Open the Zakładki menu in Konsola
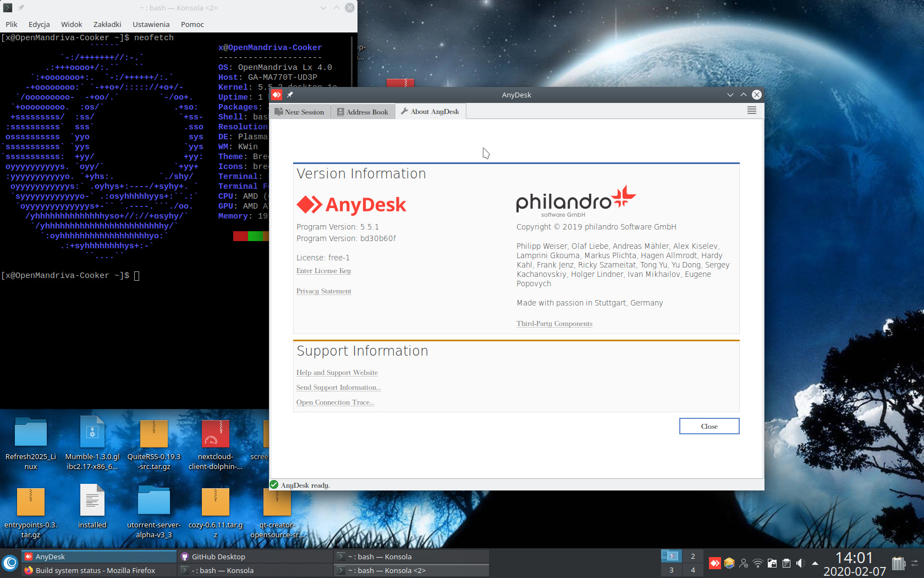 point(107,24)
